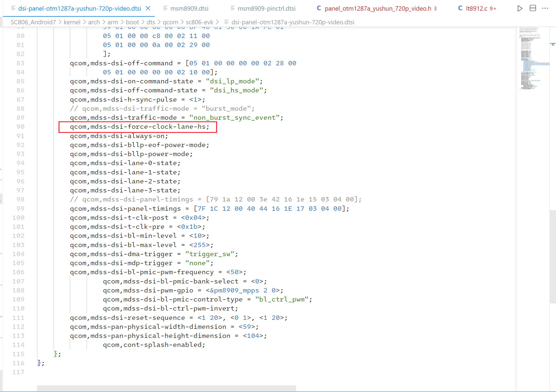The image size is (556, 392).
Task: Close the dsi-panel-otm1287a-yushun-720p-video.dtsi tab
Action: pos(148,8)
